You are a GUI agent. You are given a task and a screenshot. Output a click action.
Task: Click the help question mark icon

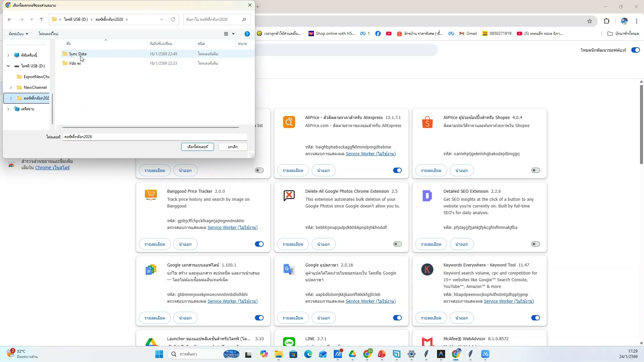pyautogui.click(x=247, y=34)
